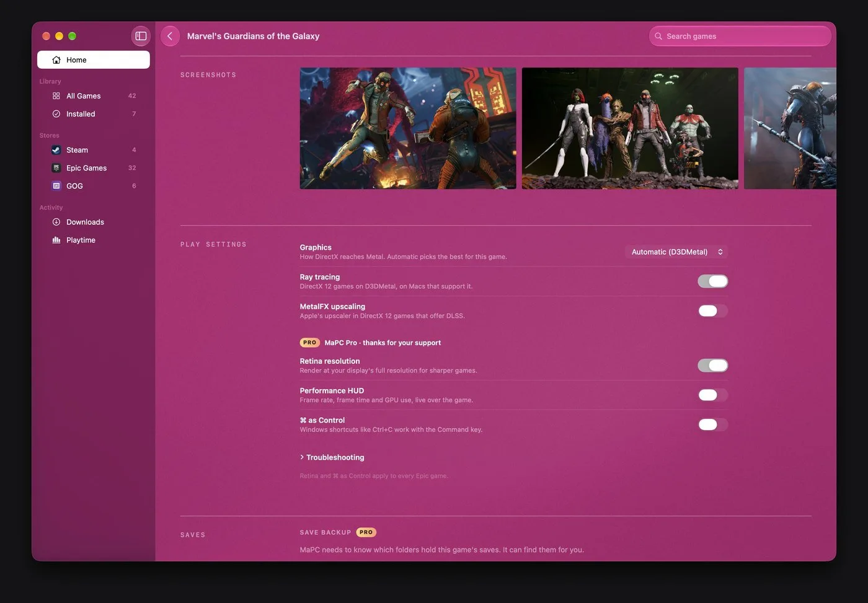Open Epic Games store icon
This screenshot has height=603, width=868.
56,168
